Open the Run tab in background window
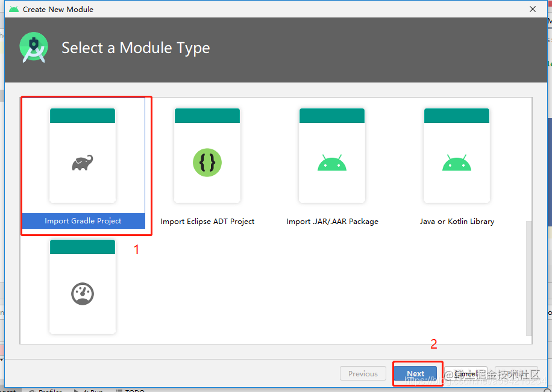 pos(89,390)
